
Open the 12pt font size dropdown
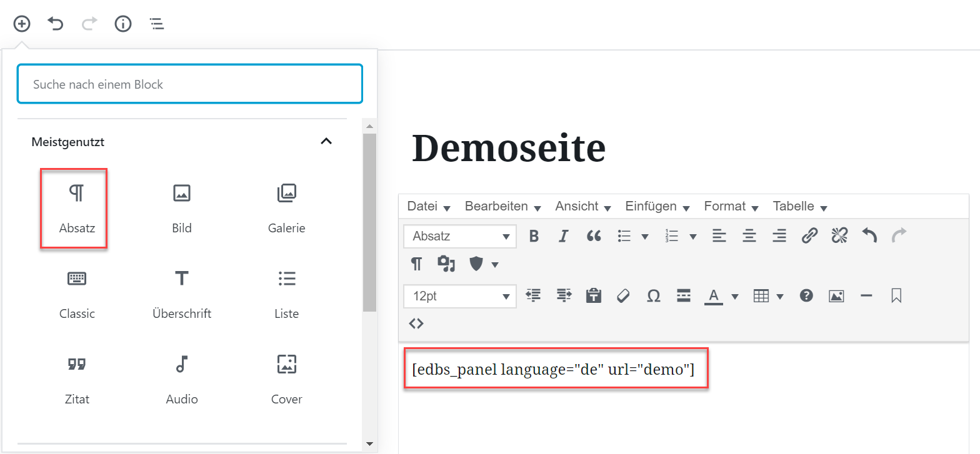click(460, 296)
